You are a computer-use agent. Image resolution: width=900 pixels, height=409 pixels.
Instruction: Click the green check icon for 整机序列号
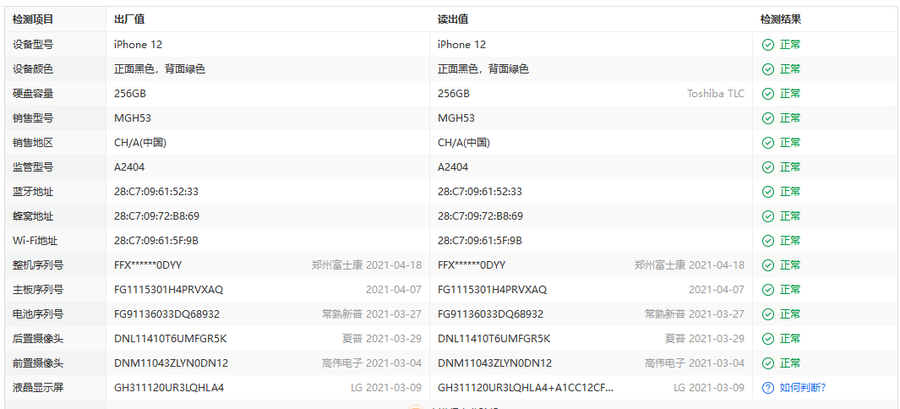[x=768, y=265]
